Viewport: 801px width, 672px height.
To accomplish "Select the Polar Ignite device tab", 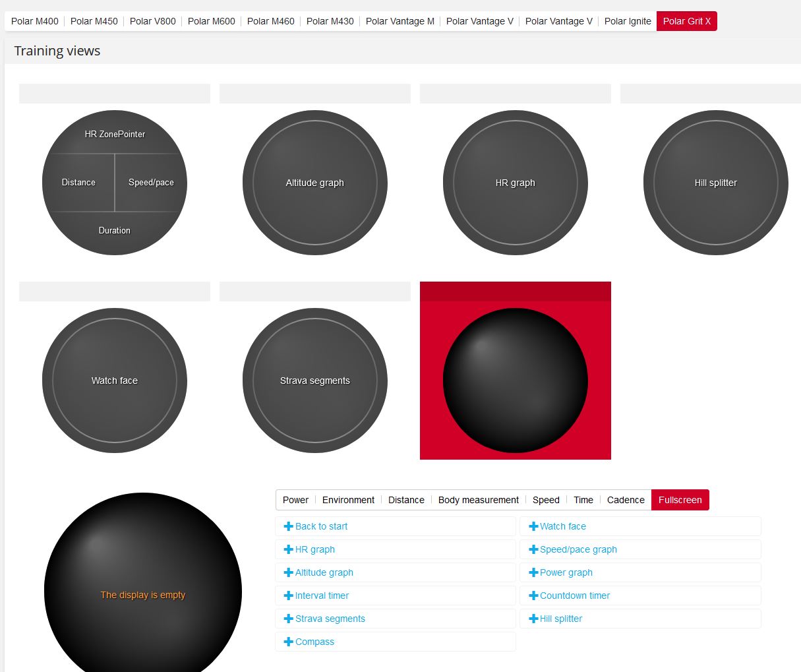I will coord(627,21).
